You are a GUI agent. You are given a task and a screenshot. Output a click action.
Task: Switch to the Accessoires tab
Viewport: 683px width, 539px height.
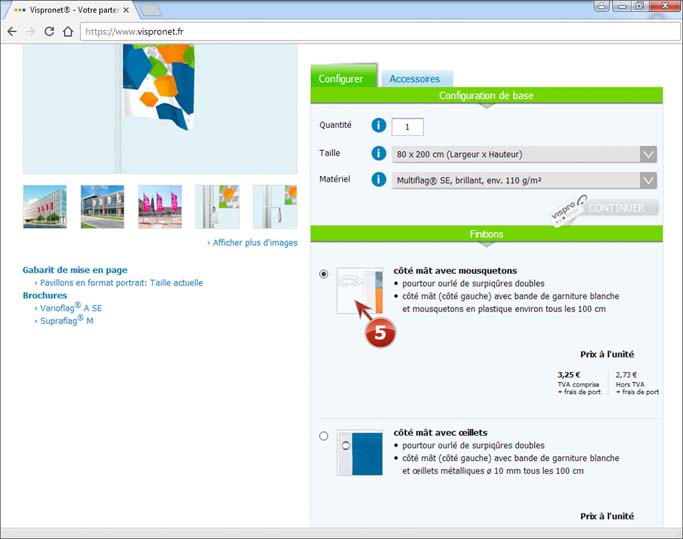pos(416,79)
